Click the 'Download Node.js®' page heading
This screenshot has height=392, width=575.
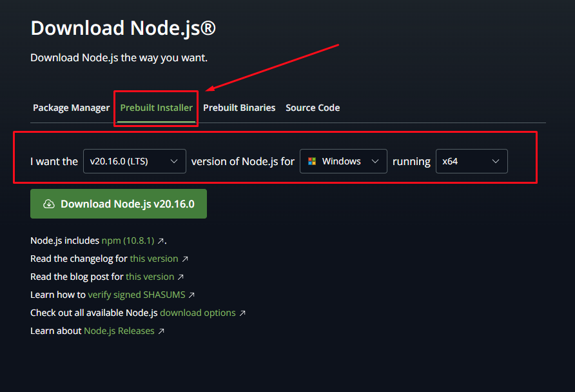[x=123, y=28]
